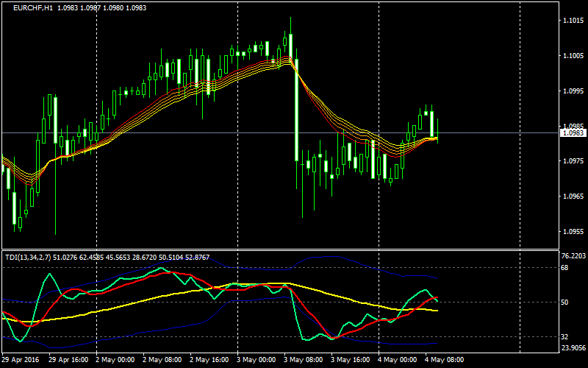Click the 1.0965 price axis label
588x368 pixels.
coord(573,197)
